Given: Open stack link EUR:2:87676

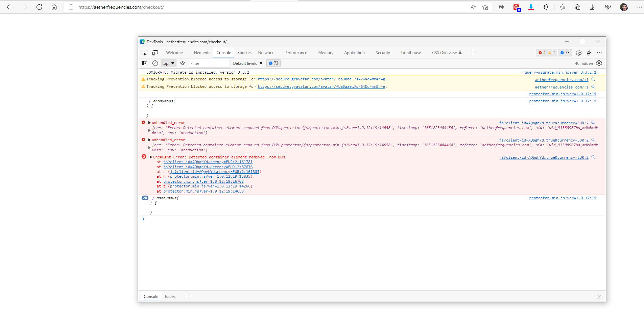Looking at the screenshot, I should pos(208,167).
